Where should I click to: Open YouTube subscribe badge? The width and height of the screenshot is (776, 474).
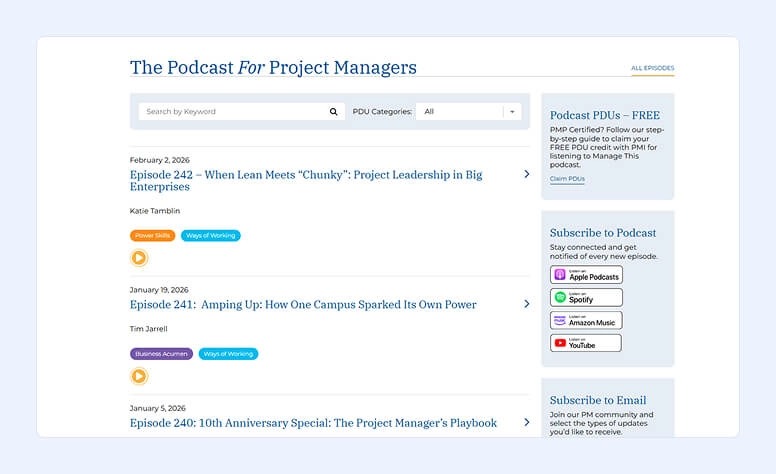coord(586,343)
